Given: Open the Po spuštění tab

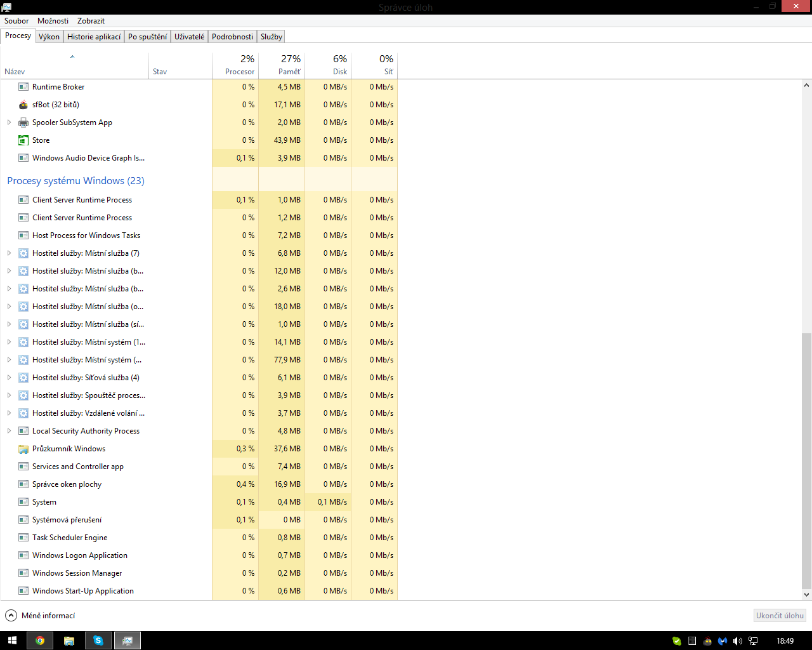Looking at the screenshot, I should pos(148,37).
